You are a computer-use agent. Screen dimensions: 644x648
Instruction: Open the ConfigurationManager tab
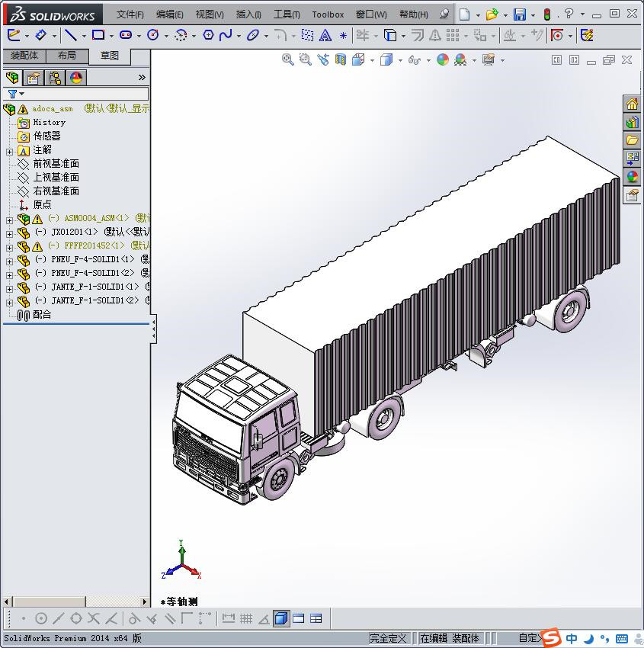[x=55, y=78]
